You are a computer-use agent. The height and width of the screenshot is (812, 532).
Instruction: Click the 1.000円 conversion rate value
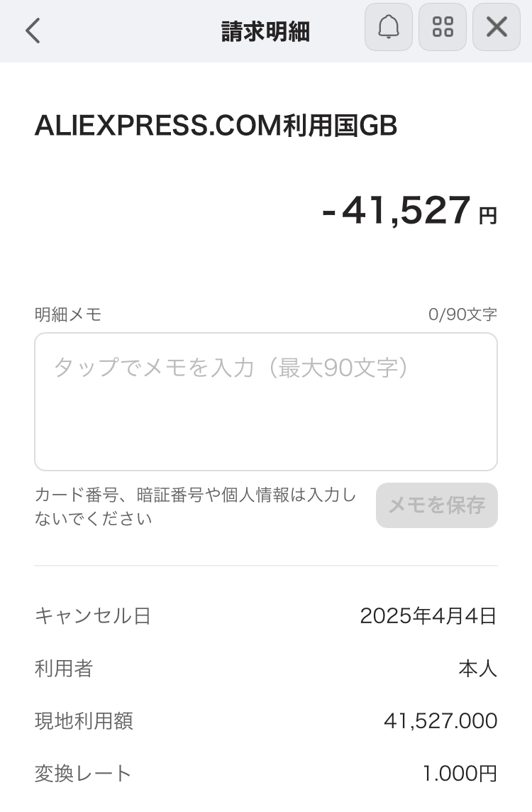[x=460, y=773]
